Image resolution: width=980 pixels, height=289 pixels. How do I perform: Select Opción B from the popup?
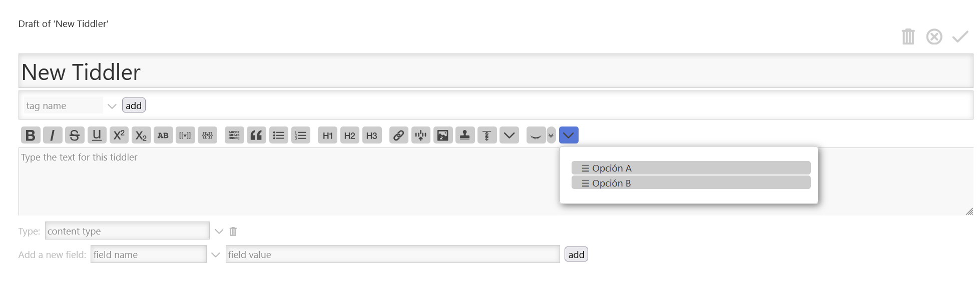(x=691, y=183)
